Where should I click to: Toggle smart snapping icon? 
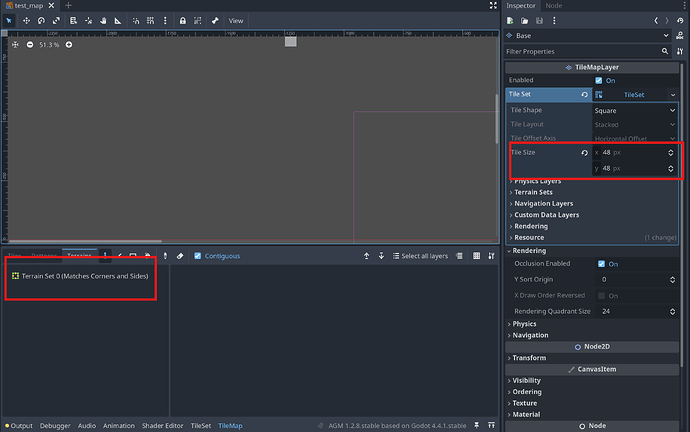pos(136,21)
